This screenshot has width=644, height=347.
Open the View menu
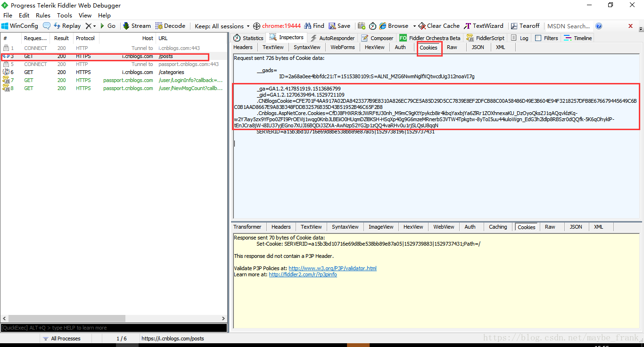click(x=85, y=15)
